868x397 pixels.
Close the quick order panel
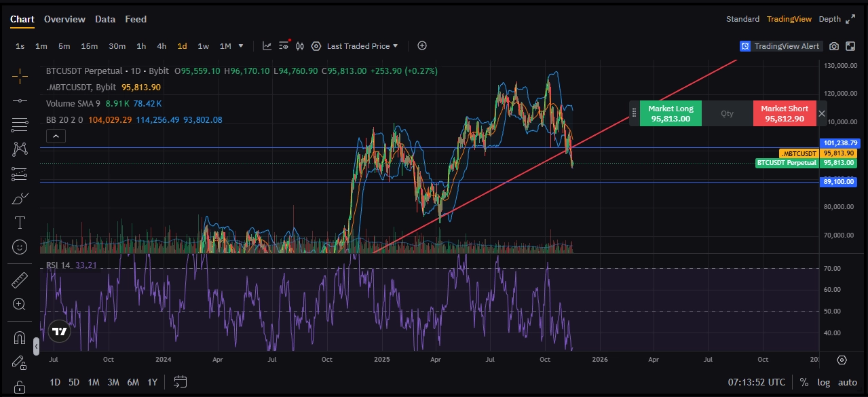(x=822, y=113)
